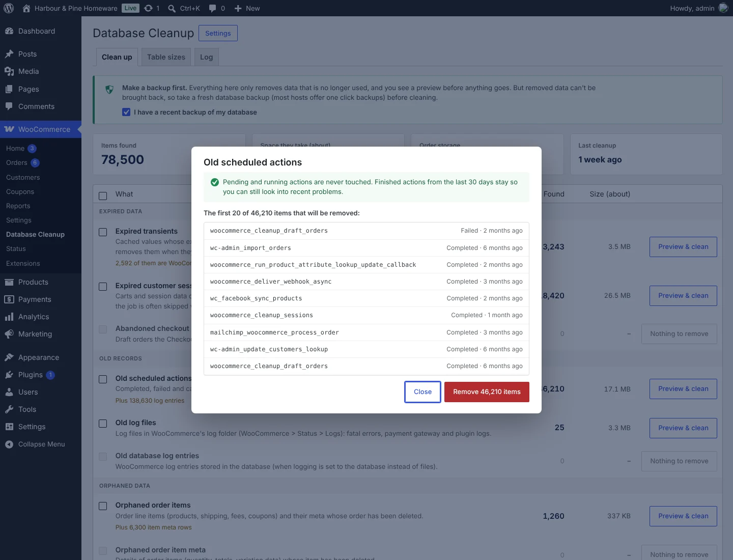Switch to the Table sizes tab
Screen dimensions: 733x560
(x=166, y=57)
